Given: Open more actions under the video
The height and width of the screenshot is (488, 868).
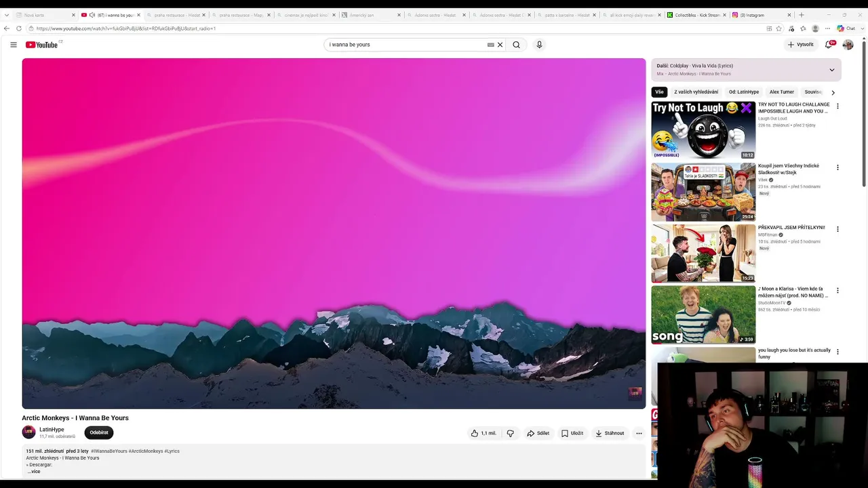Looking at the screenshot, I should (x=639, y=433).
